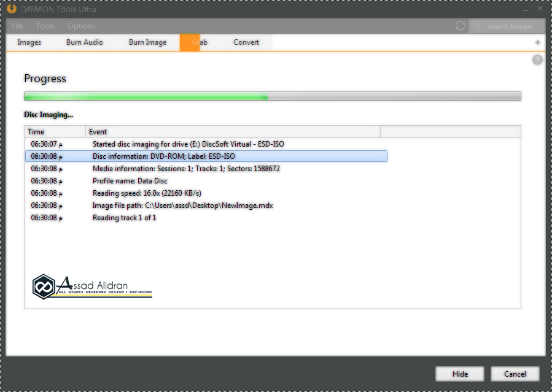Select the Grab tab

tap(200, 42)
